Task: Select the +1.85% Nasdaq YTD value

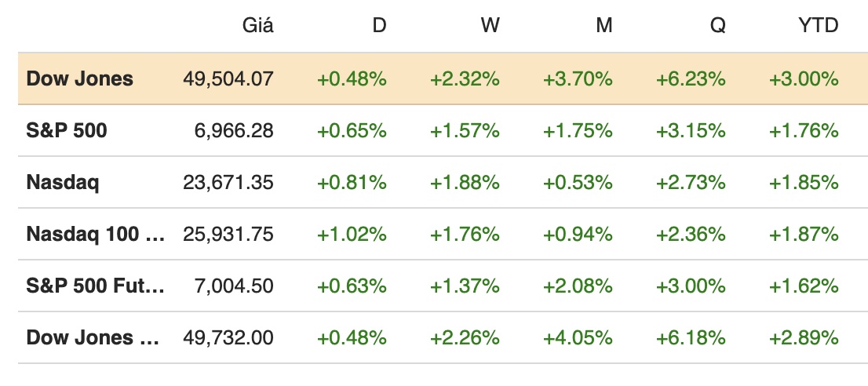Action: click(x=804, y=183)
